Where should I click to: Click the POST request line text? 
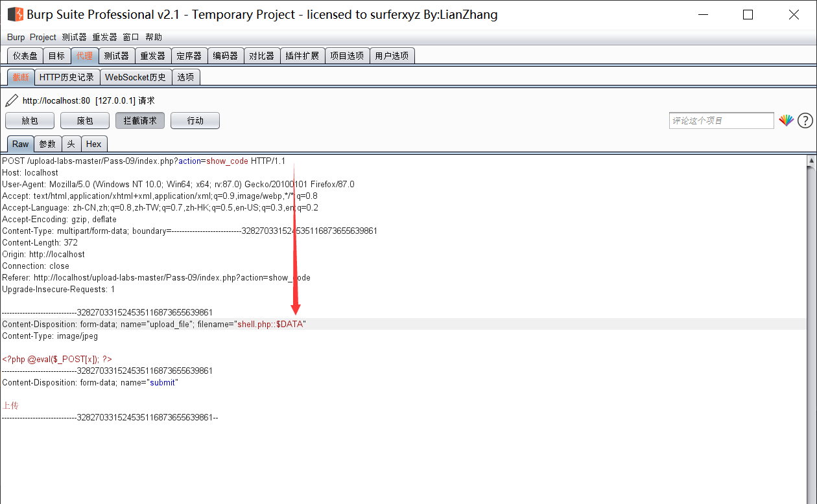[x=143, y=161]
